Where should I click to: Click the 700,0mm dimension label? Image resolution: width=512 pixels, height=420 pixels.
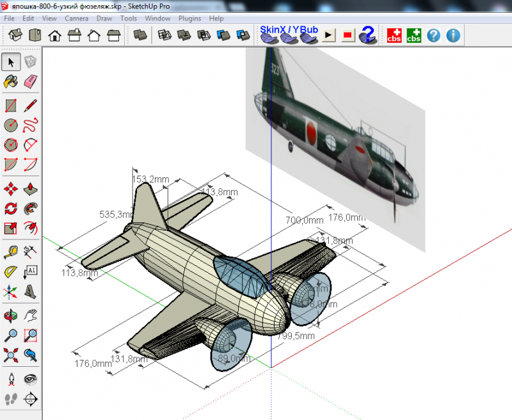(x=305, y=220)
